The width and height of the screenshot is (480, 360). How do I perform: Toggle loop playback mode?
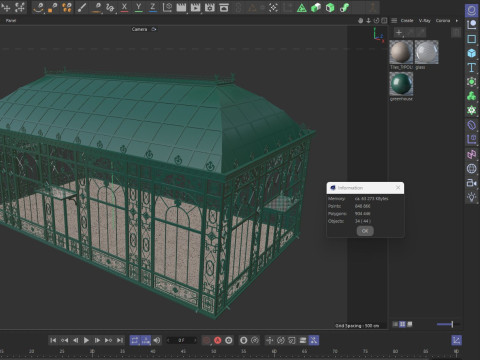[x=135, y=340]
